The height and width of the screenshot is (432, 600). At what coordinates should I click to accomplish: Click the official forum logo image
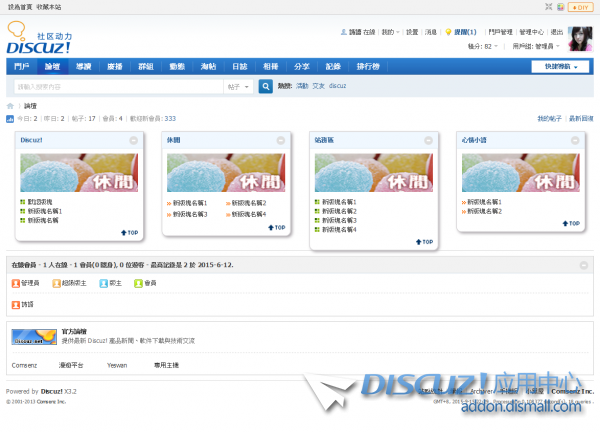tap(33, 336)
